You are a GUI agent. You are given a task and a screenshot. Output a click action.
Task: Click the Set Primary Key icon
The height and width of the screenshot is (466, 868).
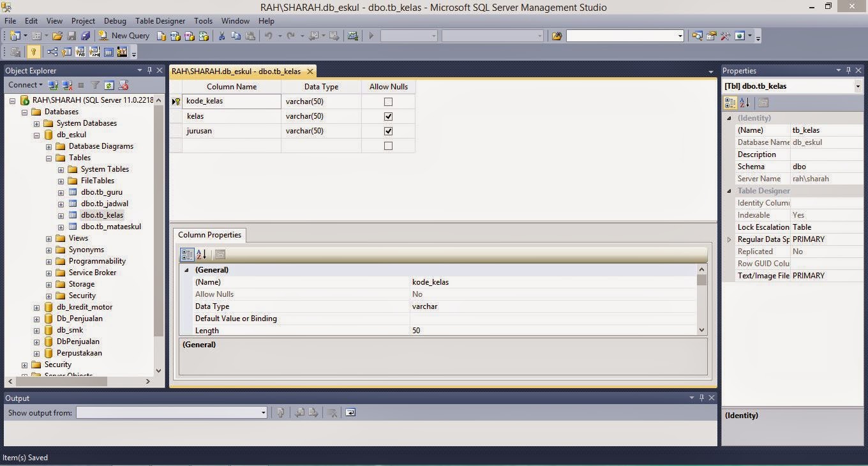pos(34,52)
